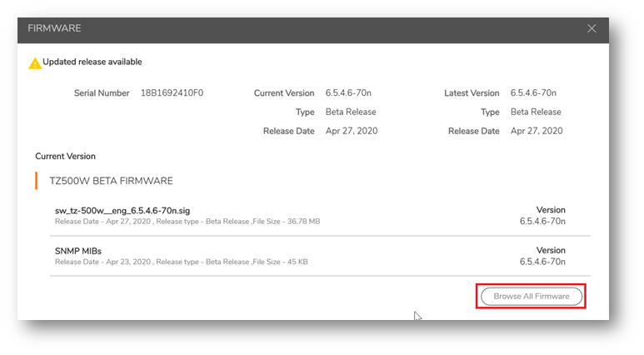Click the Latest Version release date Apr 27, 2020
Image resolution: width=644 pixels, height=355 pixels.
(x=537, y=131)
